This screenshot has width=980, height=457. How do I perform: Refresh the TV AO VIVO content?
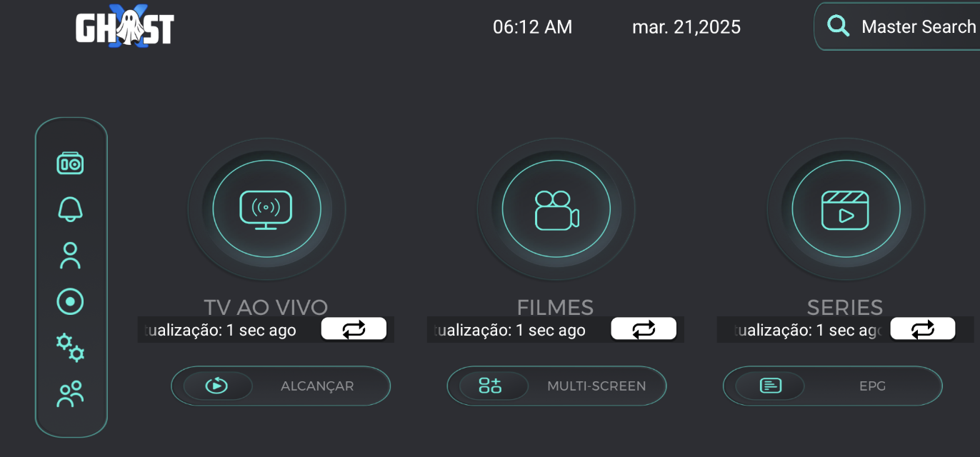354,329
